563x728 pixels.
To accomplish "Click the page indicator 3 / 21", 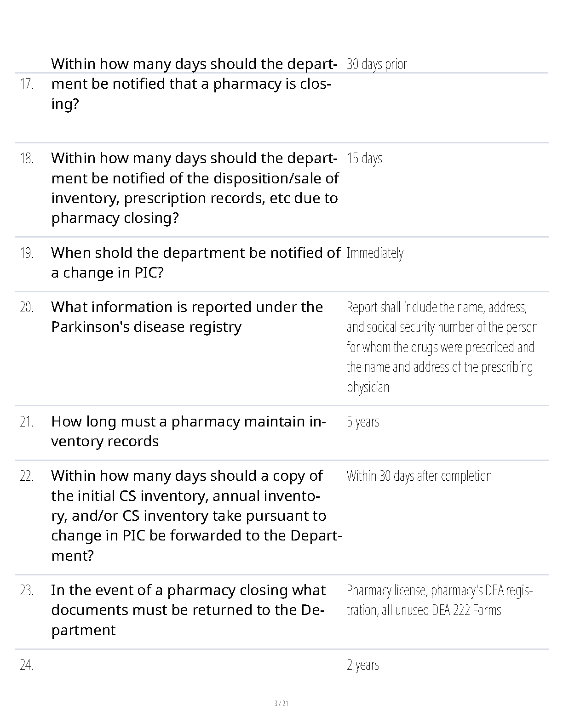I will click(281, 704).
